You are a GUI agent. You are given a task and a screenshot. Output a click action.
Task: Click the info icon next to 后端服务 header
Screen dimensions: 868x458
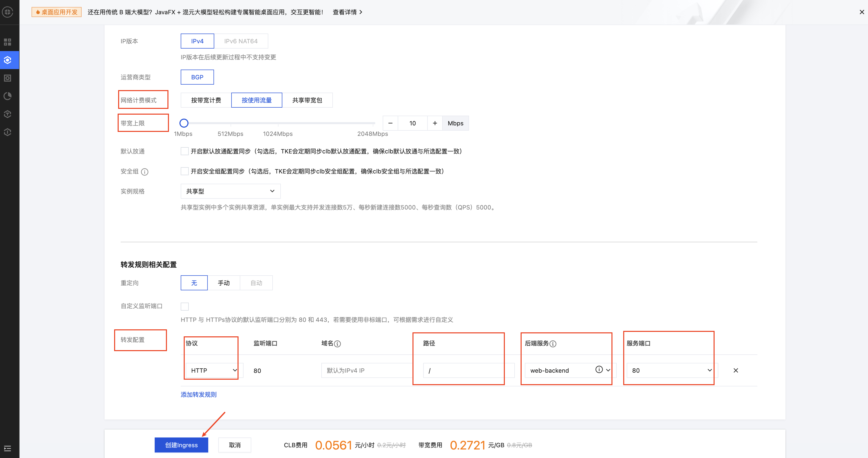click(x=553, y=344)
